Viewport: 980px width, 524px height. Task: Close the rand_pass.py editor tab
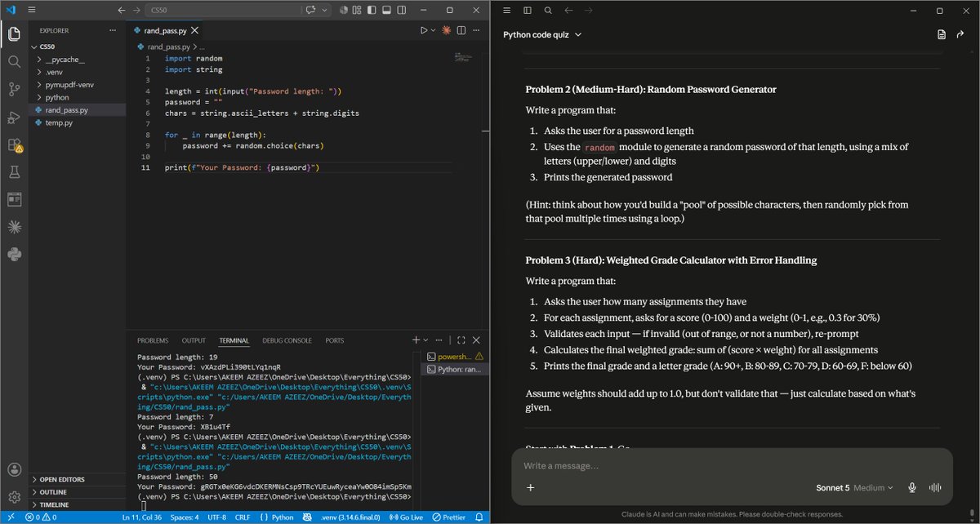(194, 30)
